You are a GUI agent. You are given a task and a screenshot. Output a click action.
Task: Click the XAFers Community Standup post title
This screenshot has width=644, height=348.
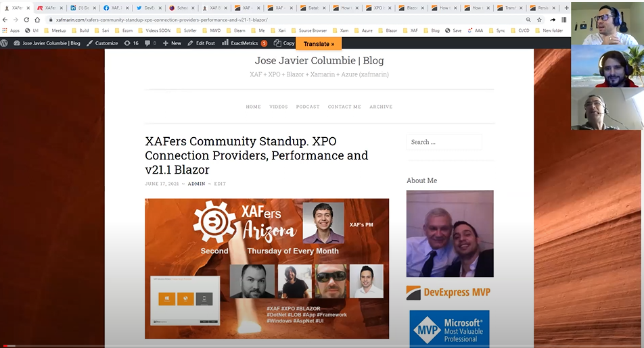coord(256,155)
